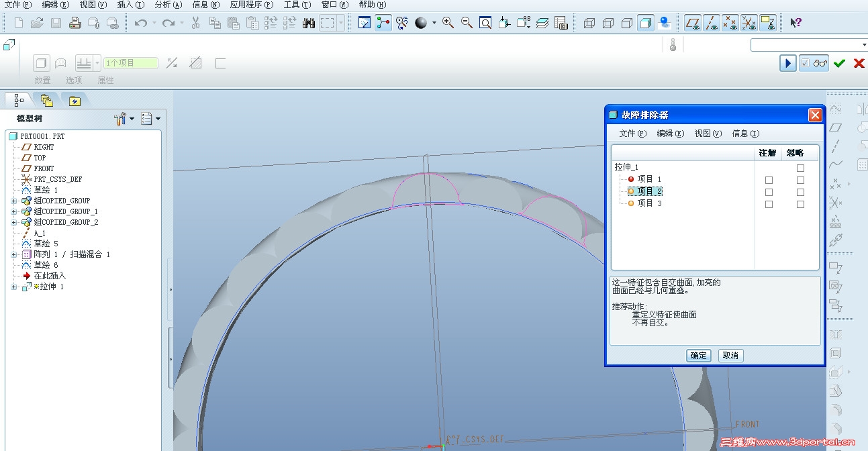Screen dimensions: 868x451
Task: Click the Layers icon in toolbar
Action: [542, 23]
